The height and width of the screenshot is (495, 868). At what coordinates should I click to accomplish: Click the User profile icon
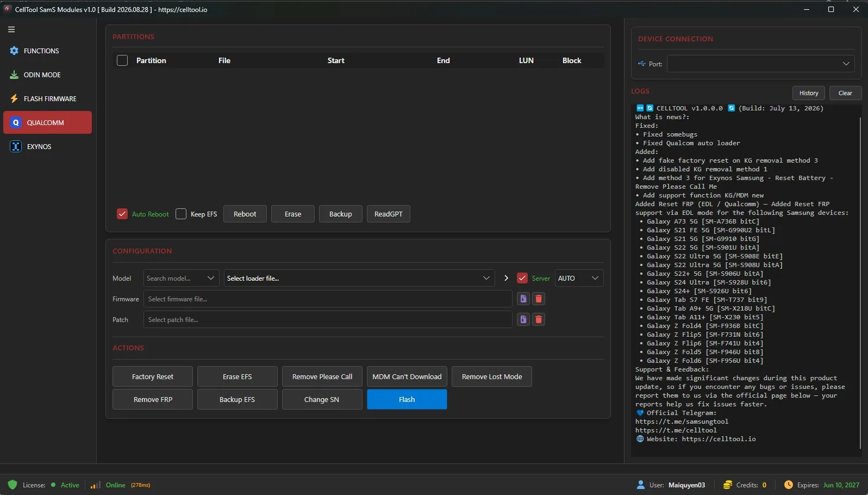click(x=641, y=485)
